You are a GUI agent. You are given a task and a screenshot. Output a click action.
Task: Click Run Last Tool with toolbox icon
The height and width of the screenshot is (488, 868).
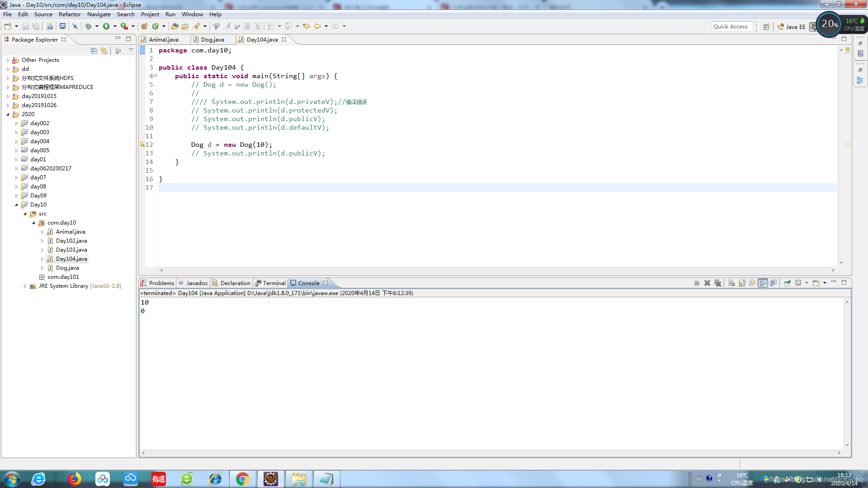coord(124,26)
